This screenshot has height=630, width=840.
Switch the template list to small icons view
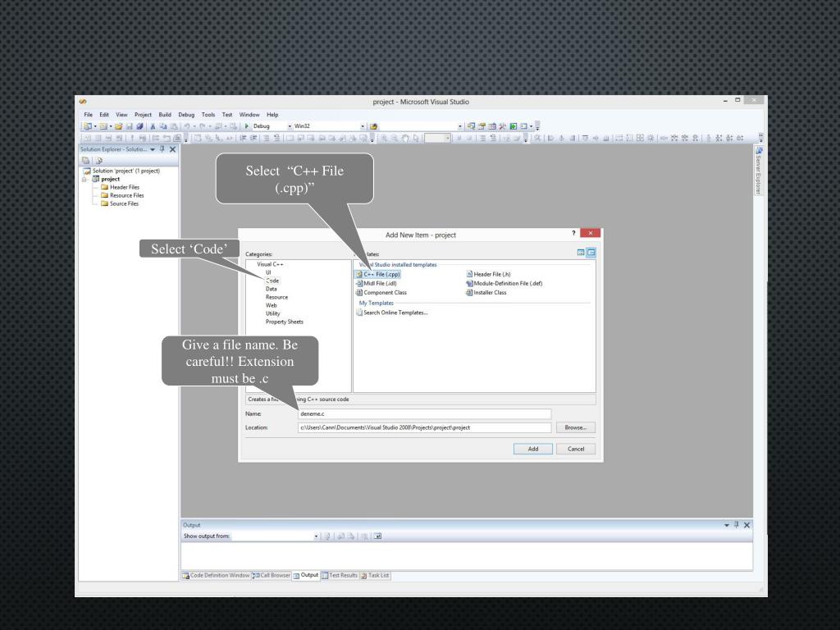(591, 253)
